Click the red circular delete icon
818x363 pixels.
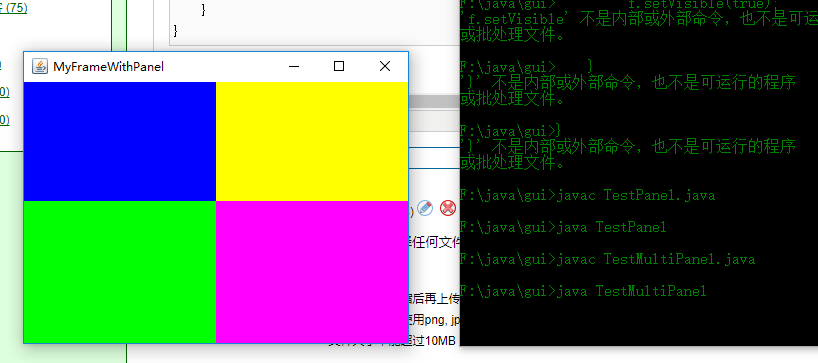point(448,208)
